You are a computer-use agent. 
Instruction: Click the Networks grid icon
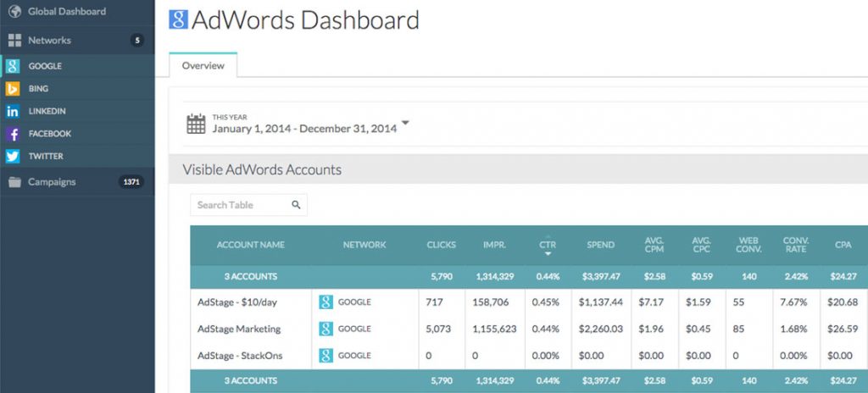pos(14,41)
